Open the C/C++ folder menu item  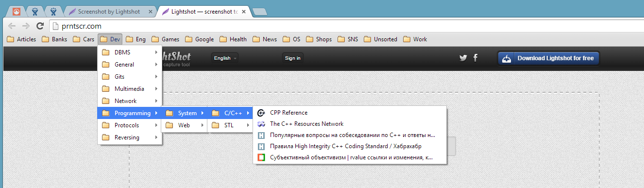tap(231, 113)
